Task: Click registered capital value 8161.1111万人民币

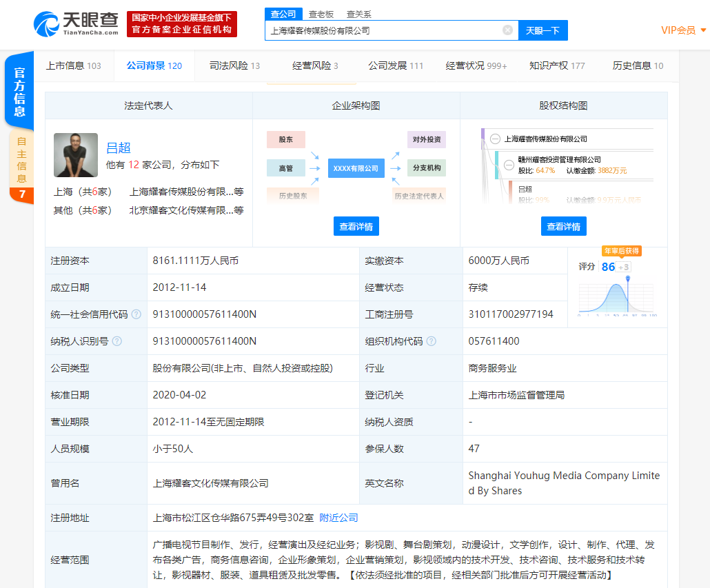Action: point(196,261)
